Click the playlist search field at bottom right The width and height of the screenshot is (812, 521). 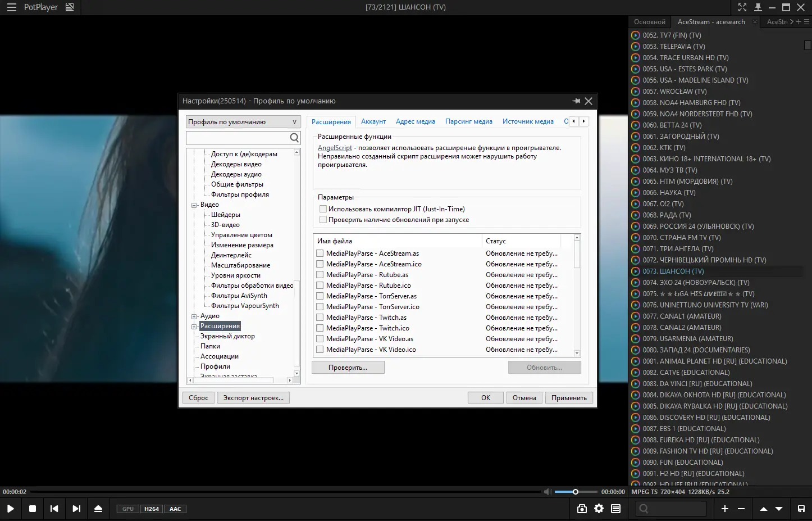(672, 508)
